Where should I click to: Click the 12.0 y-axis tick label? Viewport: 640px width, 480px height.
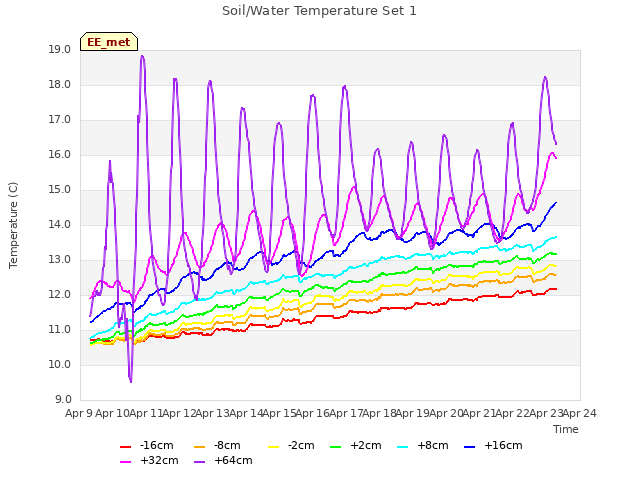[60, 295]
